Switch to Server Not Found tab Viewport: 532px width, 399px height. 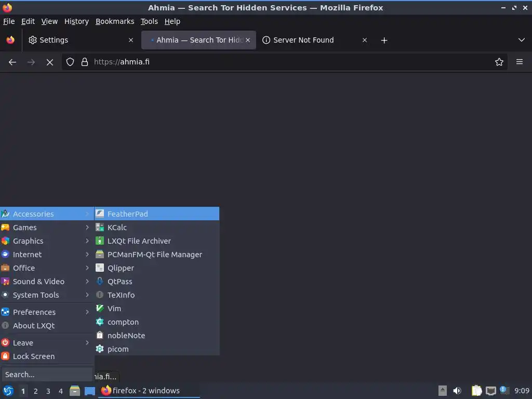(315, 40)
